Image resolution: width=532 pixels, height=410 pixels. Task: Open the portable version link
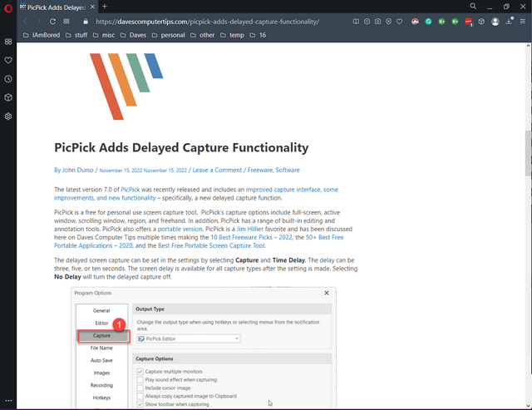(180, 229)
